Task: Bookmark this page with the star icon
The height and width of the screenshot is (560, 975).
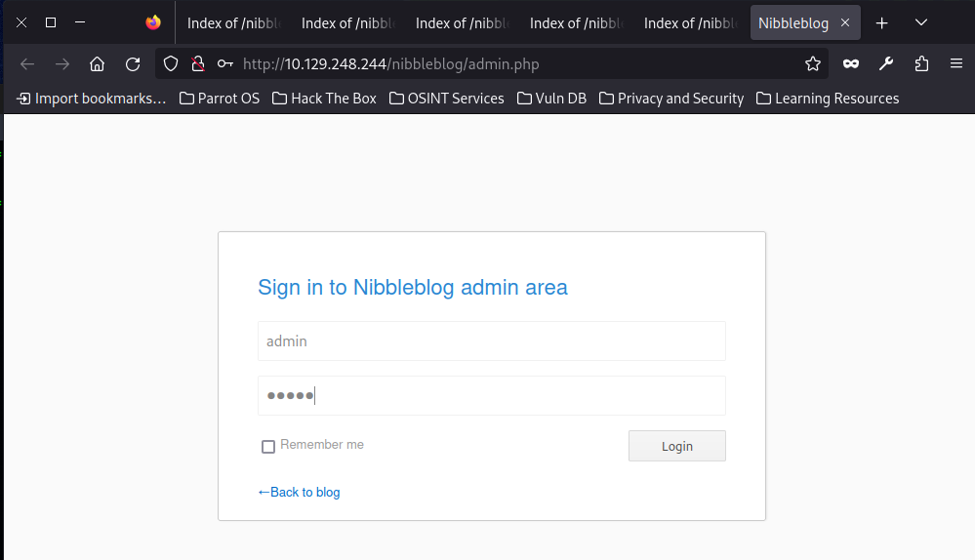Action: tap(813, 64)
